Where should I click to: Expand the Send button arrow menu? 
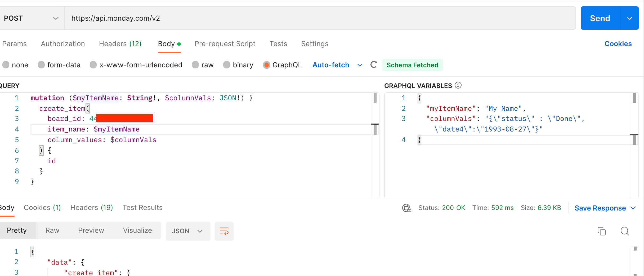click(630, 18)
